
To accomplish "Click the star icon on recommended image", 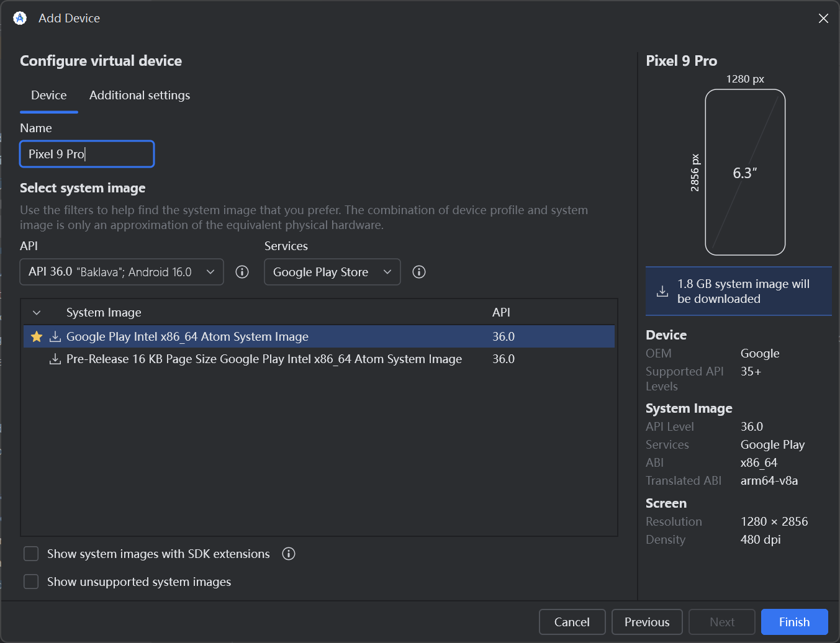I will tap(37, 336).
